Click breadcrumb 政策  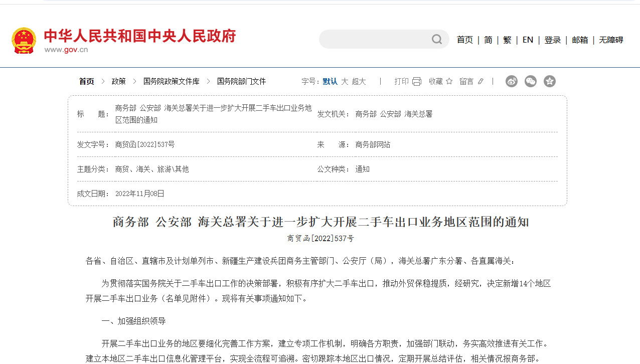pos(118,81)
